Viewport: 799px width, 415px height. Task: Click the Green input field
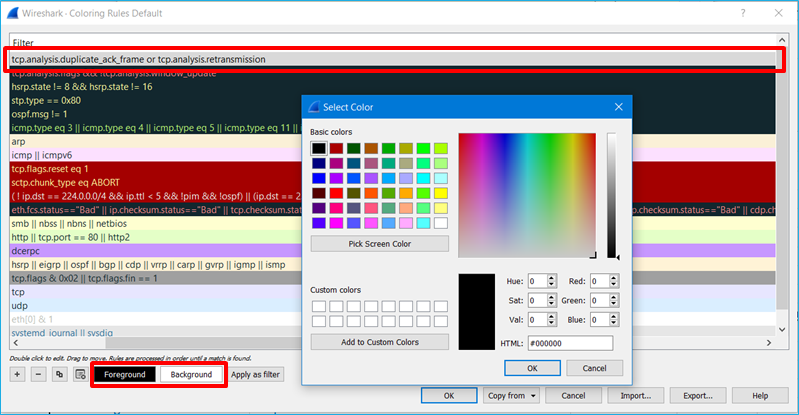click(600, 300)
